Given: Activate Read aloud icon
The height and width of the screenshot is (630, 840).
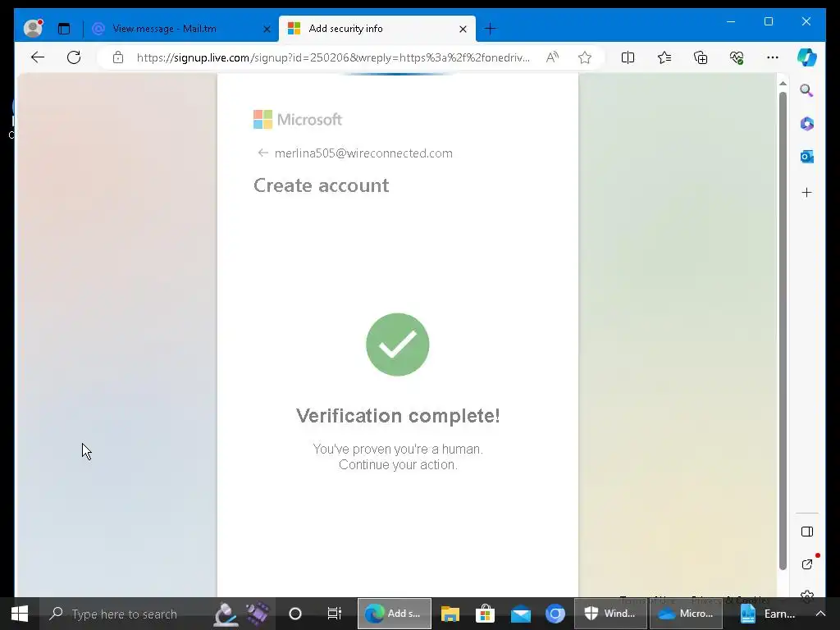Looking at the screenshot, I should coord(552,57).
